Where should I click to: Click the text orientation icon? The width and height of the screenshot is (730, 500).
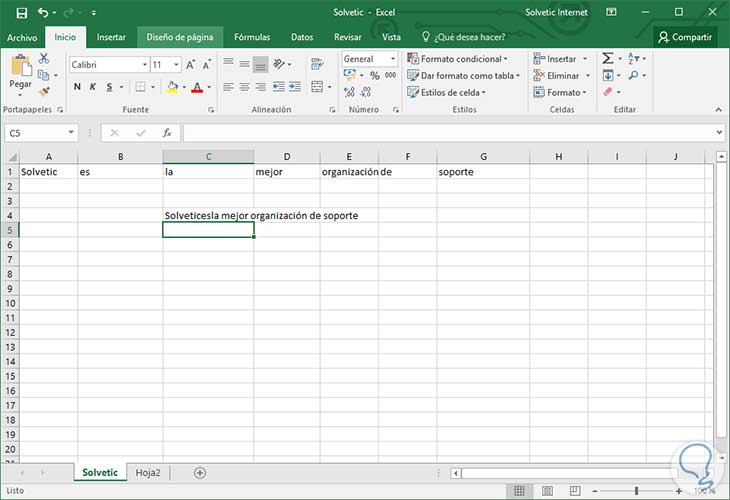point(279,64)
